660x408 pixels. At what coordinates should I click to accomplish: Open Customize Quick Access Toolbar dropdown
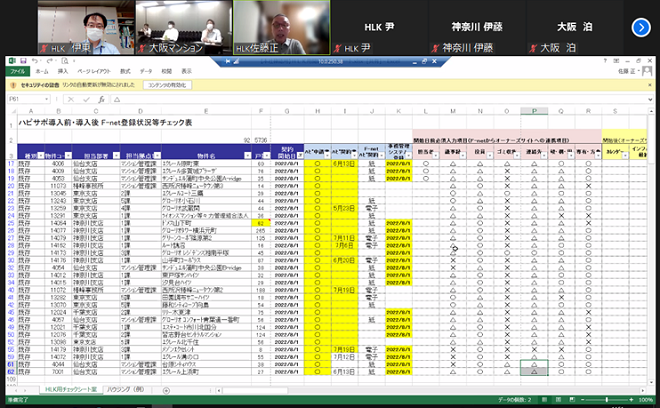74,61
